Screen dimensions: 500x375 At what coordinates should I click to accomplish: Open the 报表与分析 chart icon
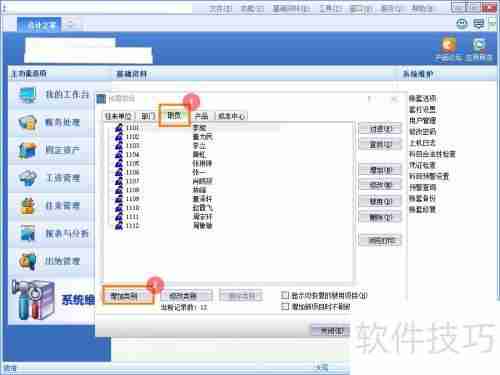28,233
